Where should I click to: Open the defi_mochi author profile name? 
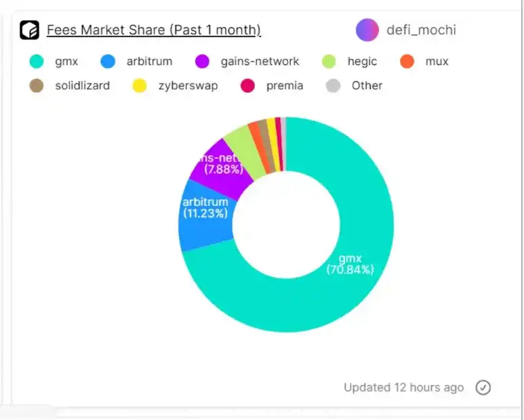pos(421,30)
